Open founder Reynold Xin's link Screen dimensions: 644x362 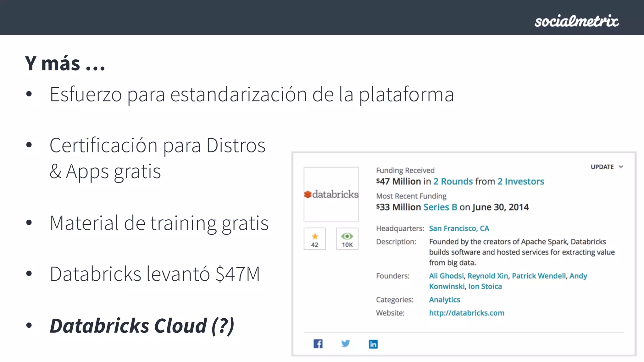[488, 276]
